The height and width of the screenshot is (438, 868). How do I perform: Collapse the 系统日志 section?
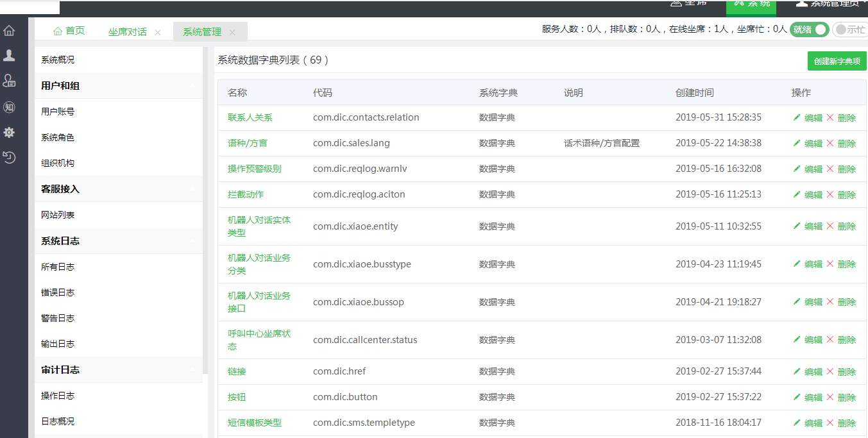[192, 241]
